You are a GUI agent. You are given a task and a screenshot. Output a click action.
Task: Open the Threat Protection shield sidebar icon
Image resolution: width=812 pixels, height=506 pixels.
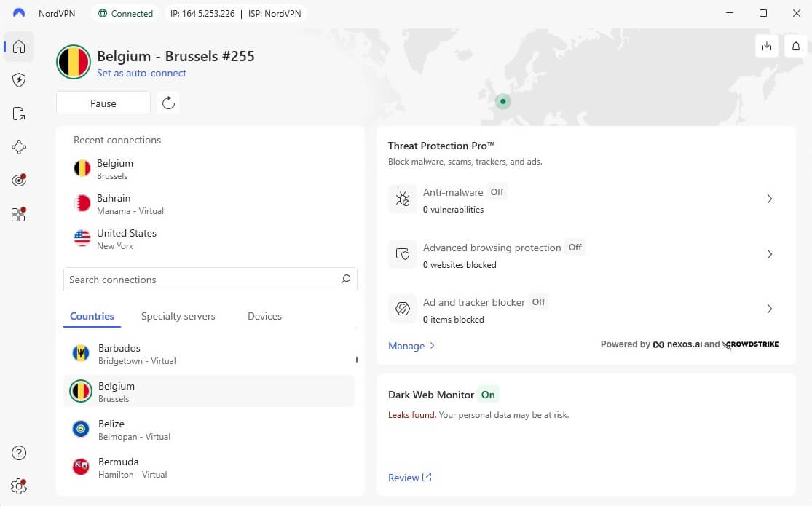point(19,80)
